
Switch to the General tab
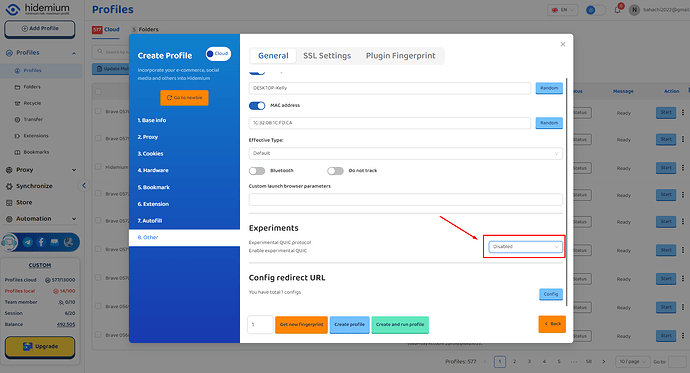pyautogui.click(x=273, y=56)
